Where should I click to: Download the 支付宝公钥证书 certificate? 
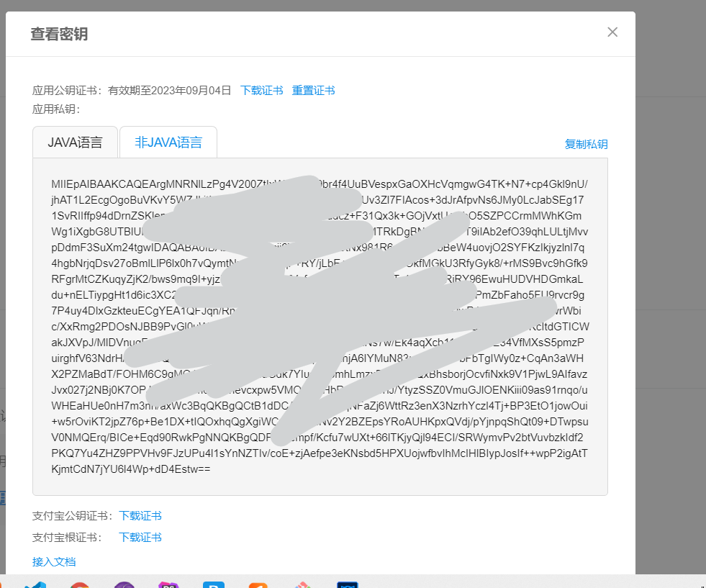pos(140,515)
